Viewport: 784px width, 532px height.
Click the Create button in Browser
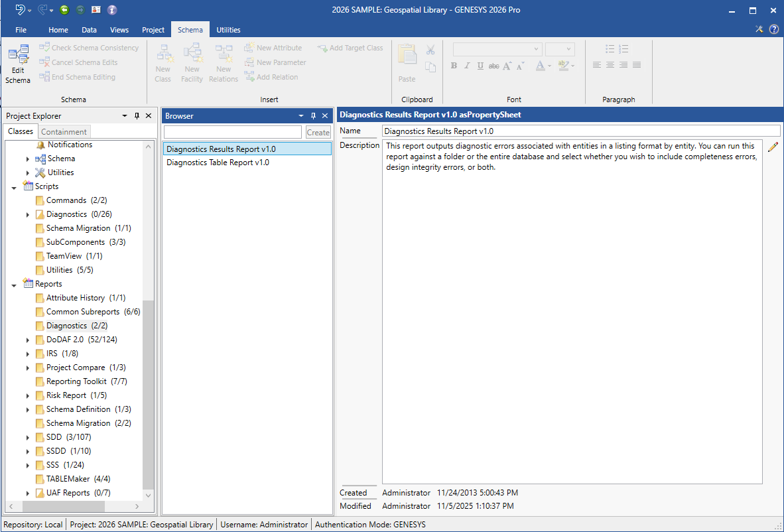[x=318, y=133]
